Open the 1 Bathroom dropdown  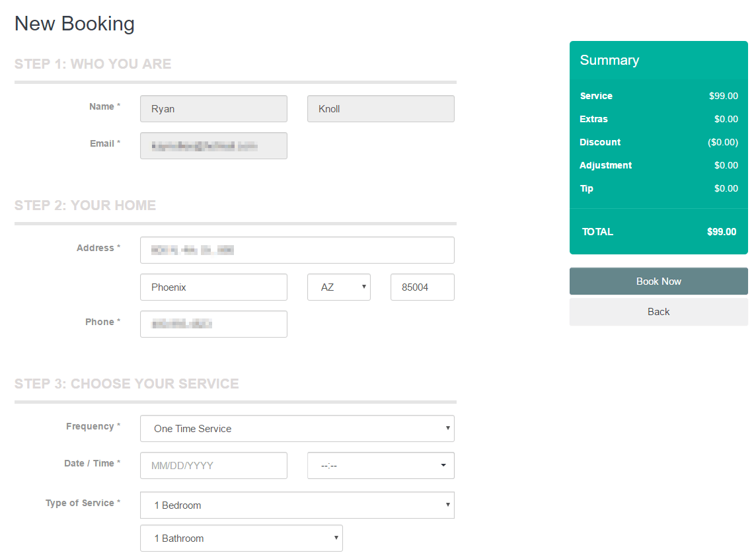click(x=241, y=538)
